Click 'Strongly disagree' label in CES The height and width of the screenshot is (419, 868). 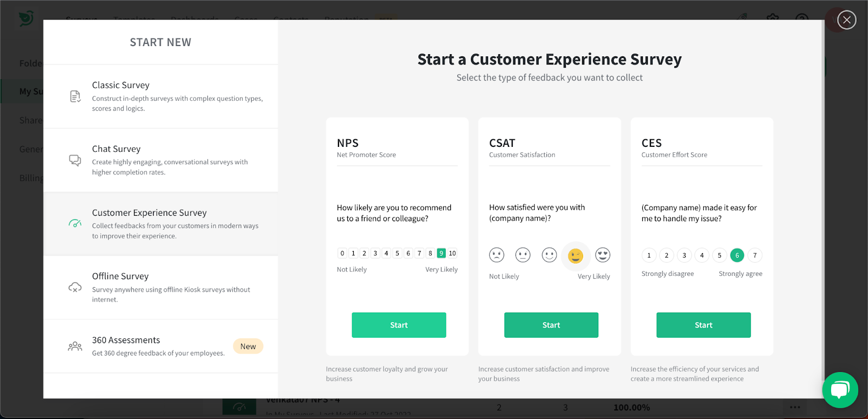(x=668, y=274)
